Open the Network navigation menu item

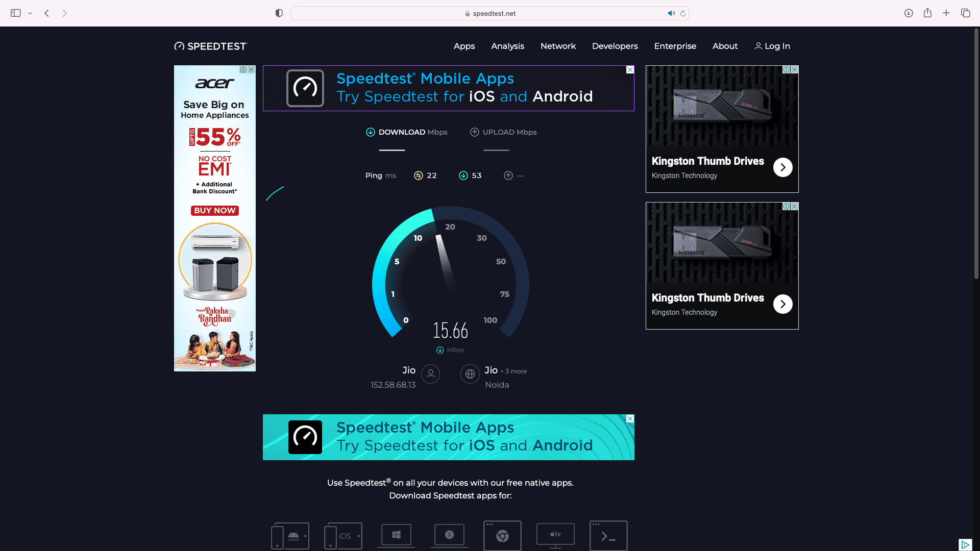tap(558, 46)
